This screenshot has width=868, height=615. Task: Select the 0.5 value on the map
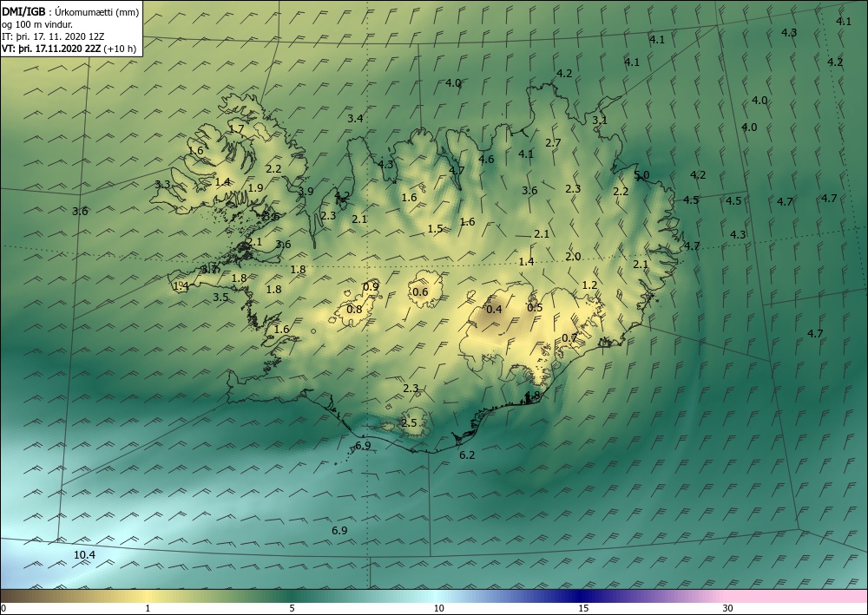coord(535,307)
